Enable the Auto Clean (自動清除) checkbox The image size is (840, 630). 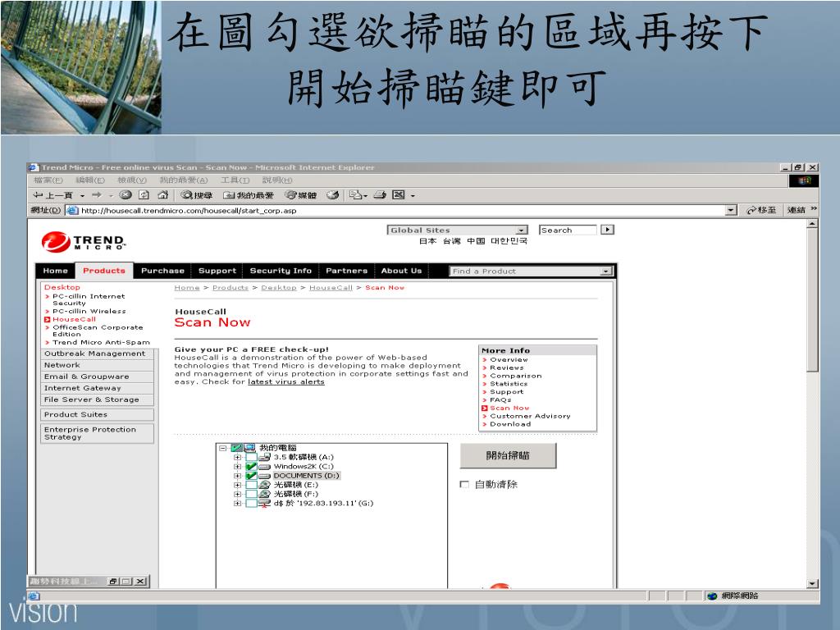point(464,484)
